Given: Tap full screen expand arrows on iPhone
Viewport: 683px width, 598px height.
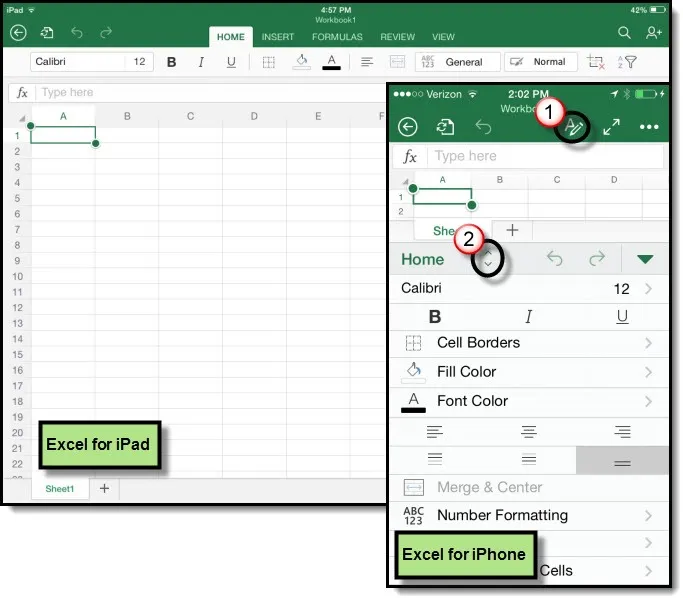Looking at the screenshot, I should tap(611, 127).
